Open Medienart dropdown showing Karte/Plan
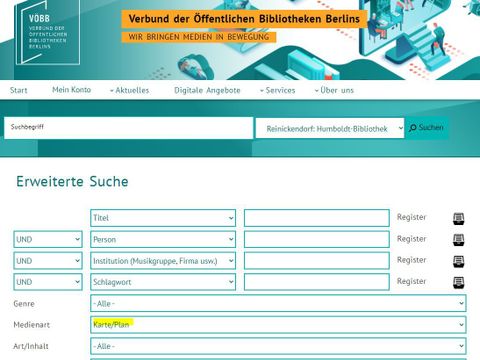Image resolution: width=480 pixels, height=360 pixels. click(x=278, y=325)
